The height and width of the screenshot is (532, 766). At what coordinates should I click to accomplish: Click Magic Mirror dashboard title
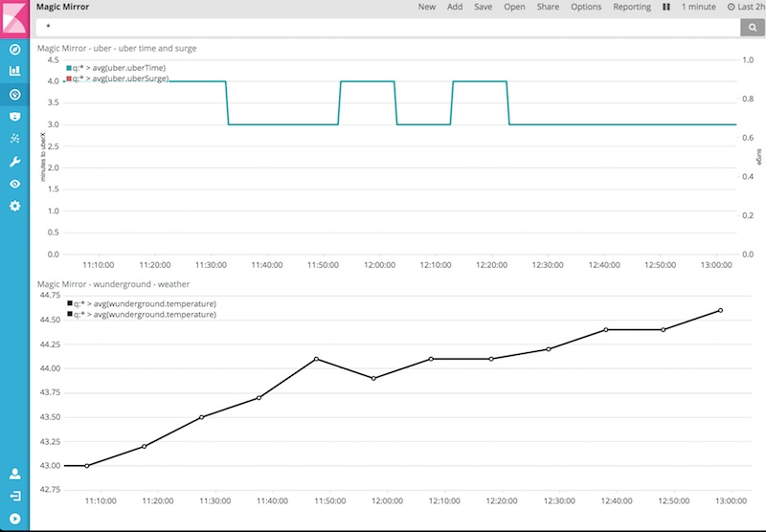[62, 7]
